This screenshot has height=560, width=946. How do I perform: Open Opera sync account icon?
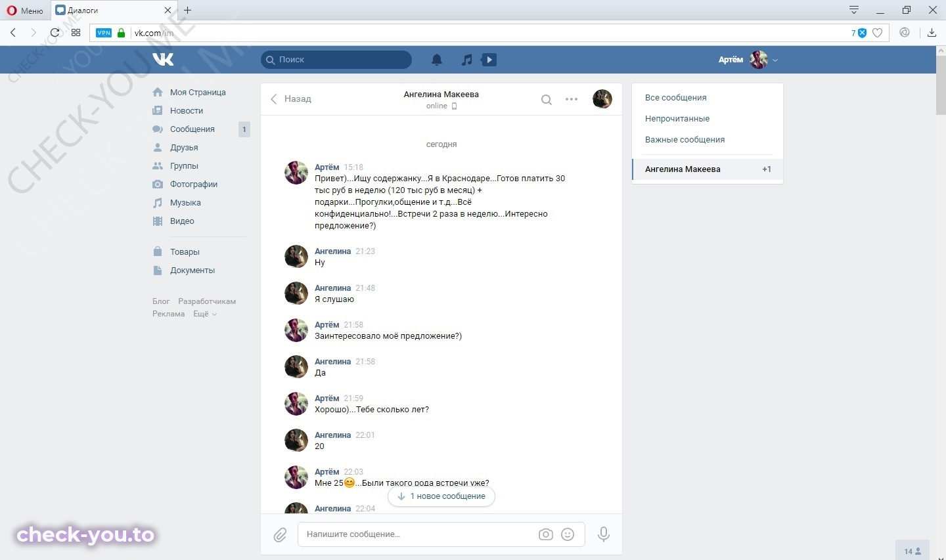(x=905, y=33)
